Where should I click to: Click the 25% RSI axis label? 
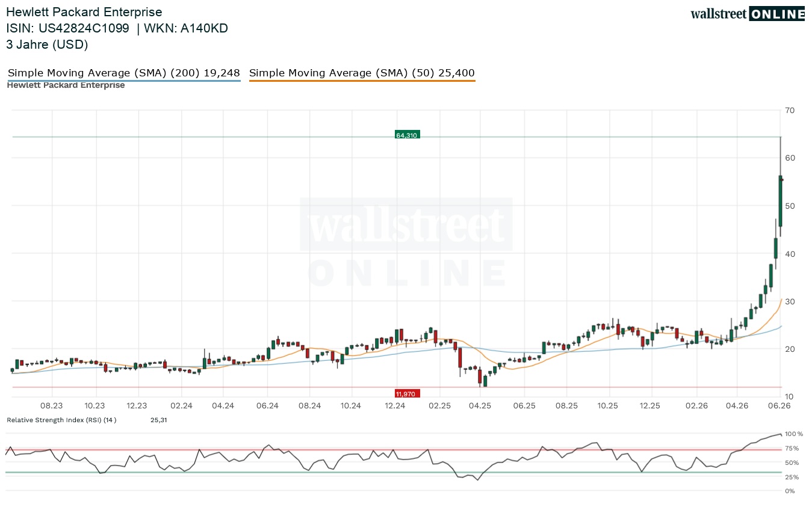coord(792,478)
